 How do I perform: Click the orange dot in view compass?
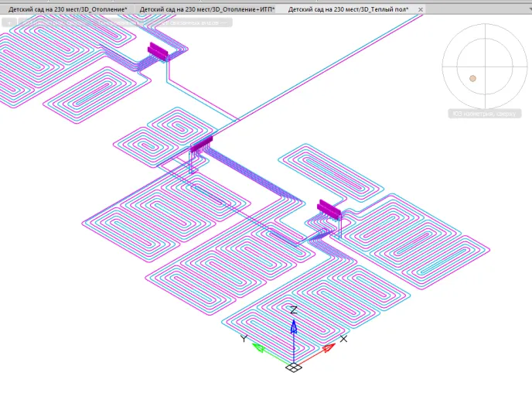click(x=472, y=78)
